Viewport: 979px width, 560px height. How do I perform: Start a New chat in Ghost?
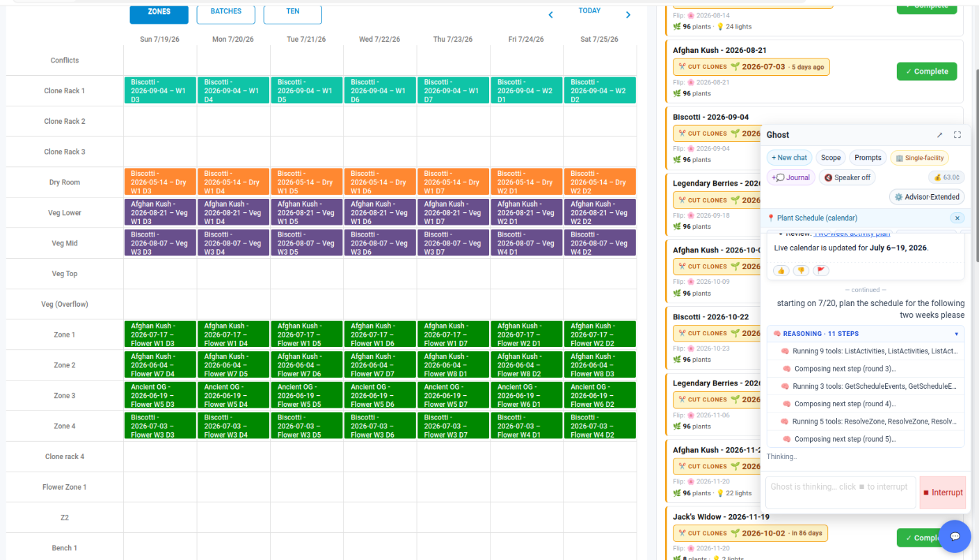coord(789,158)
